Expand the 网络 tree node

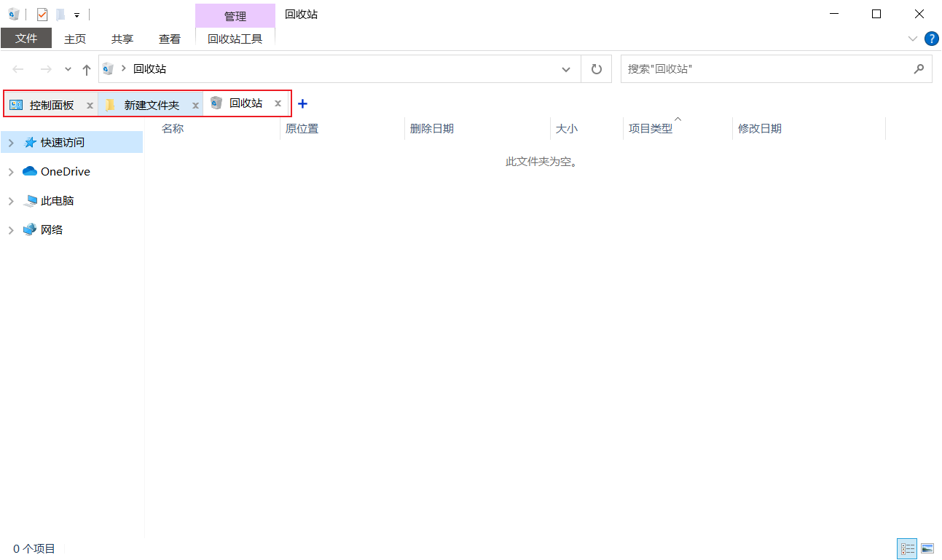[x=11, y=230]
